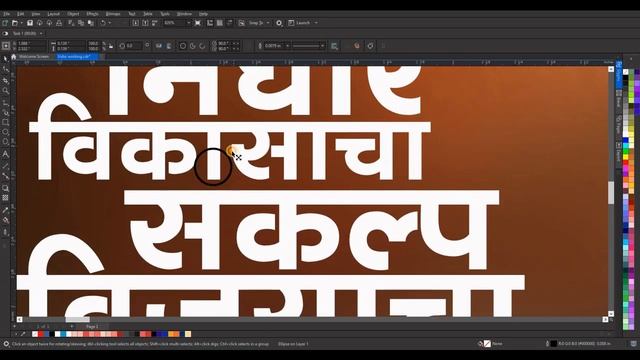
Task: Select the Crop tool in the toolbox
Action: point(5,80)
